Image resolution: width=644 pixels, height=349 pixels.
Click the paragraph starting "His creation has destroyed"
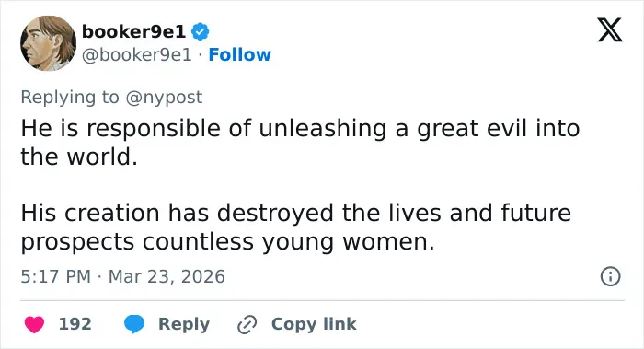[x=295, y=227]
